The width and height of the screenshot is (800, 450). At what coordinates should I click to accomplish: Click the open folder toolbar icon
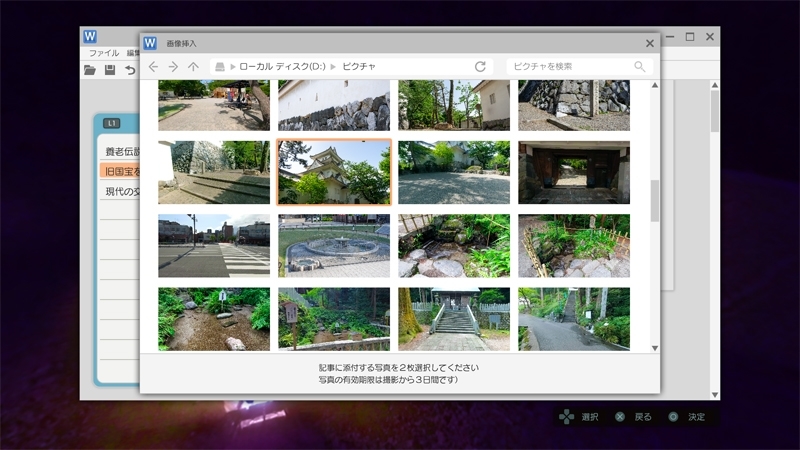pyautogui.click(x=90, y=70)
